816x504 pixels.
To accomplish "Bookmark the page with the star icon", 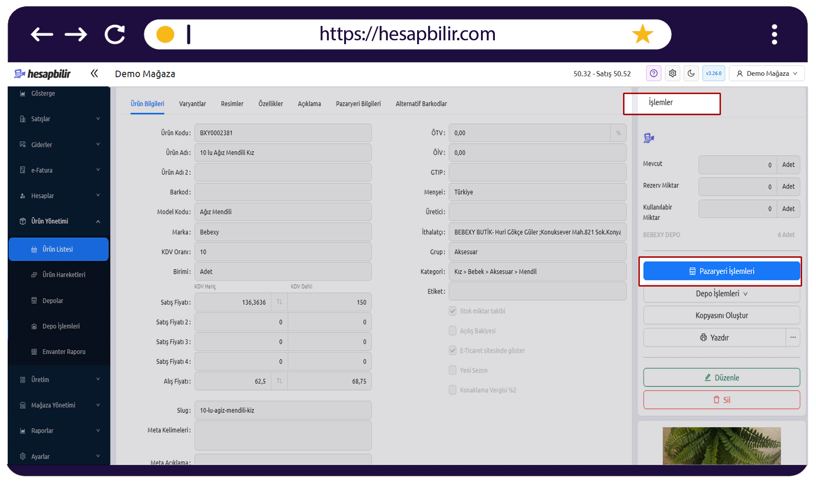I will 643,34.
